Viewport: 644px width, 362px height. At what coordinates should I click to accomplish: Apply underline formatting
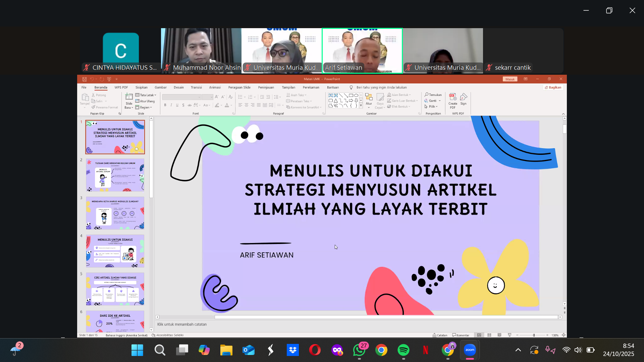click(x=177, y=105)
